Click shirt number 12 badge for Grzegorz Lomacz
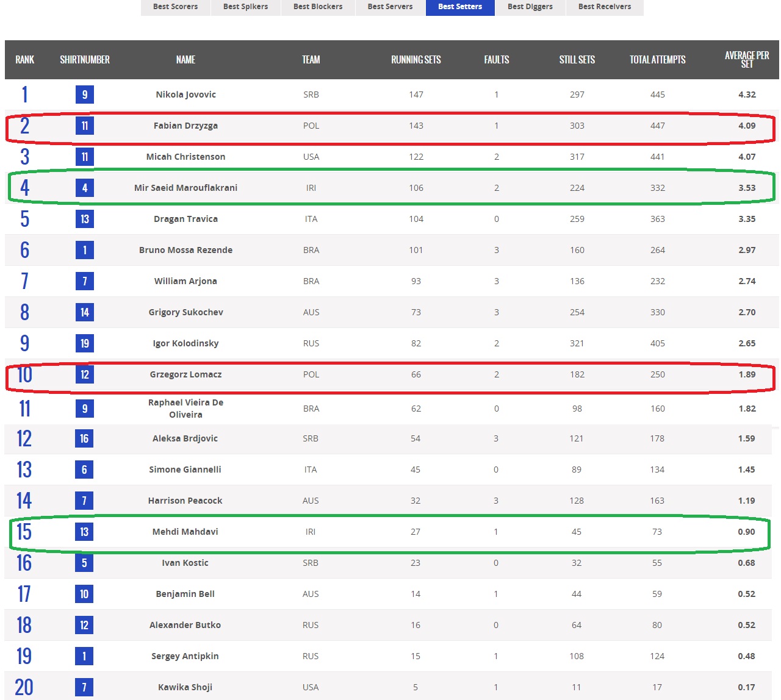781x700 pixels. coord(85,374)
